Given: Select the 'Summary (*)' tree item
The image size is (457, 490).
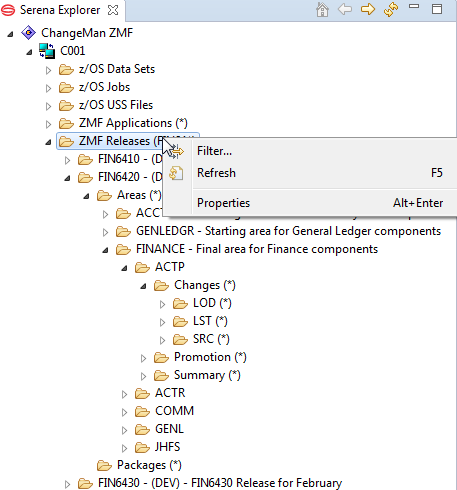Looking at the screenshot, I should pyautogui.click(x=207, y=375).
